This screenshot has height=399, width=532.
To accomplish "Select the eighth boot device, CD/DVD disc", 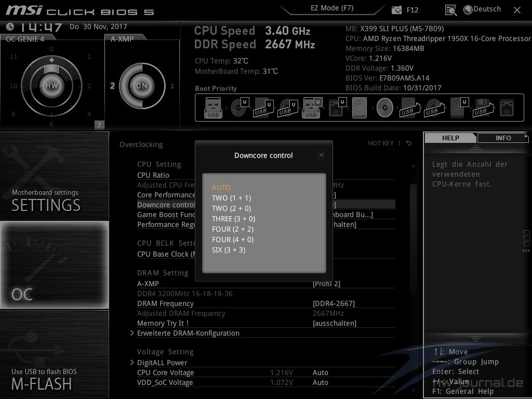I will pyautogui.click(x=385, y=108).
